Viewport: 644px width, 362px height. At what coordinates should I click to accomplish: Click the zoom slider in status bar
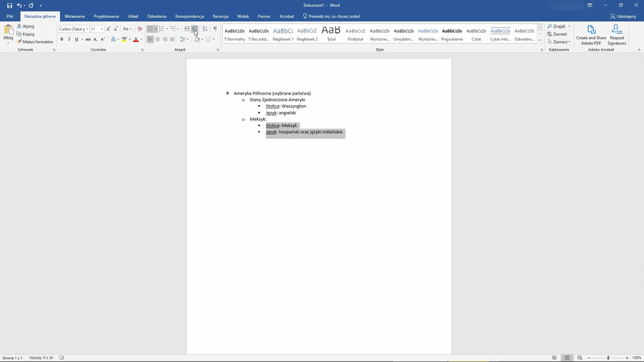pyautogui.click(x=608, y=358)
